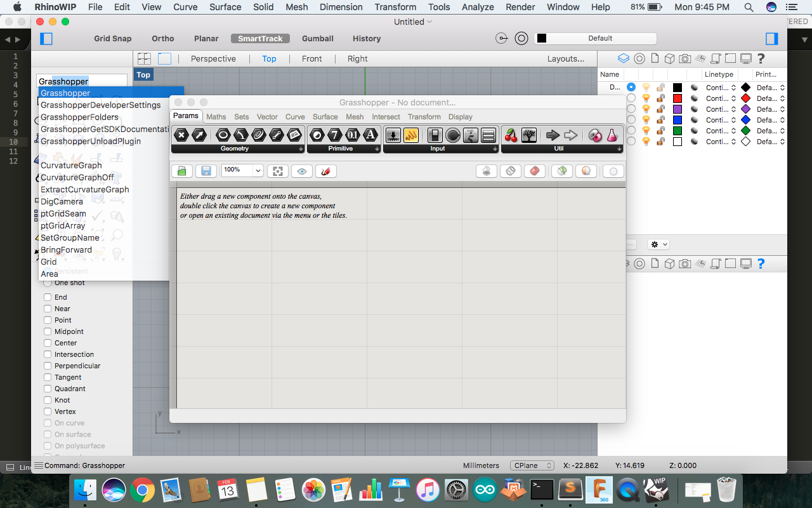Toggle the Grid Snap button
812x508 pixels.
coord(113,39)
